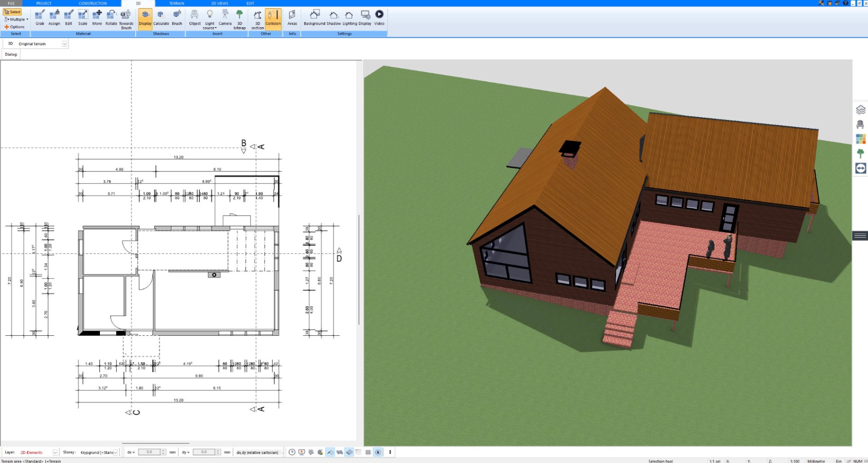Start Video recording tool
Screen dimensions: 868x463
[379, 18]
